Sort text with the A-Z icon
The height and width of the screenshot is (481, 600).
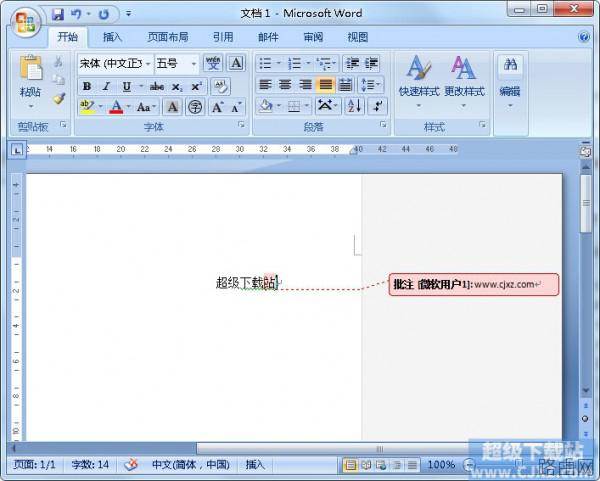click(354, 106)
